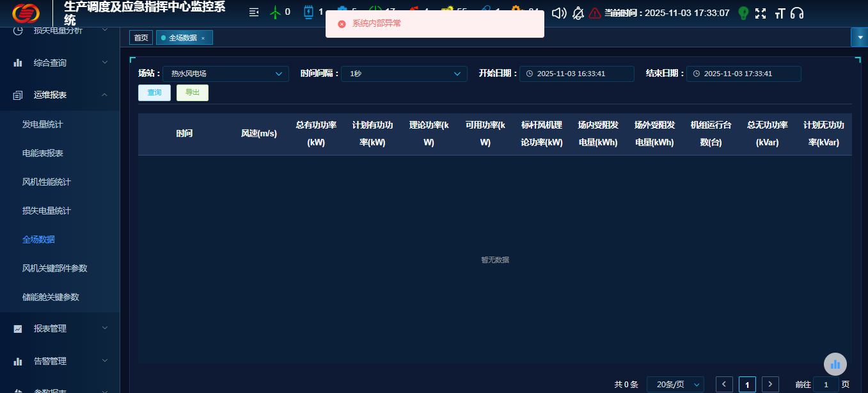Click the speaker sound icon

click(x=559, y=13)
